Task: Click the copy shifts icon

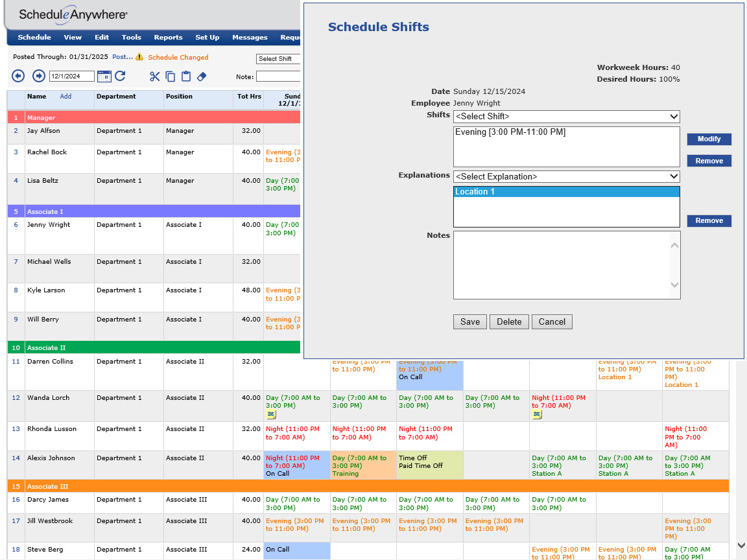Action: click(x=171, y=76)
